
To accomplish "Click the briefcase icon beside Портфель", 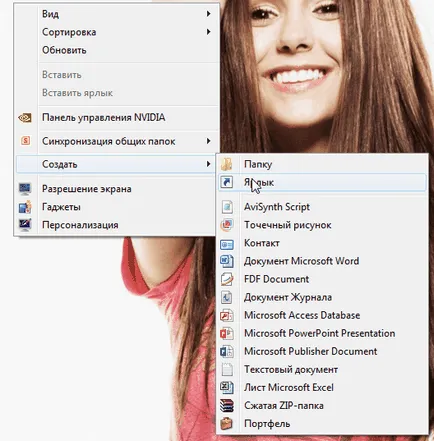I will point(227,424).
